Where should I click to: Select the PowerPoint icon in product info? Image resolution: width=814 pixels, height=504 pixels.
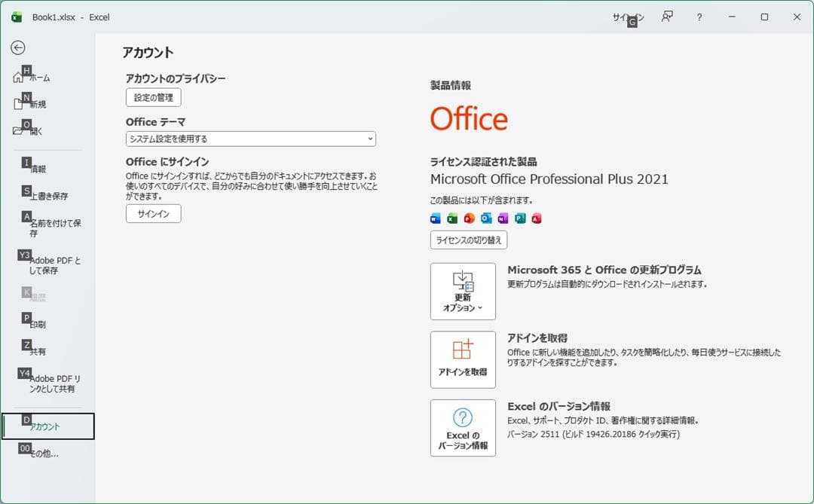470,218
